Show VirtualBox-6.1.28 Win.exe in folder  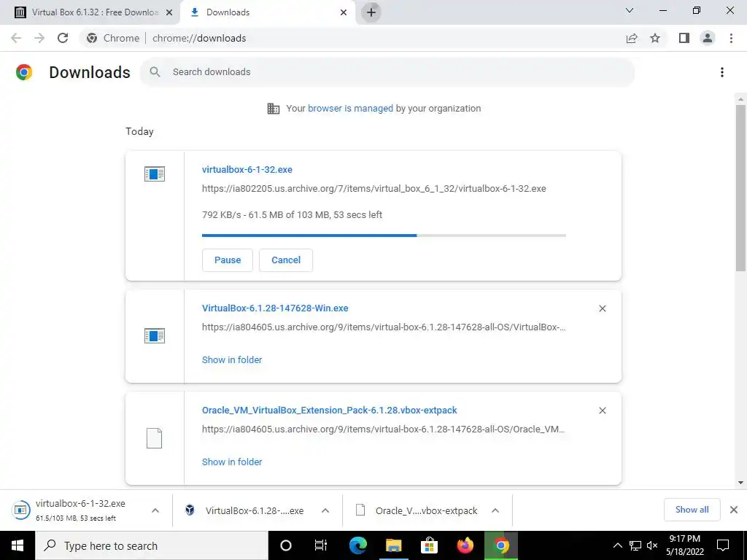232,360
